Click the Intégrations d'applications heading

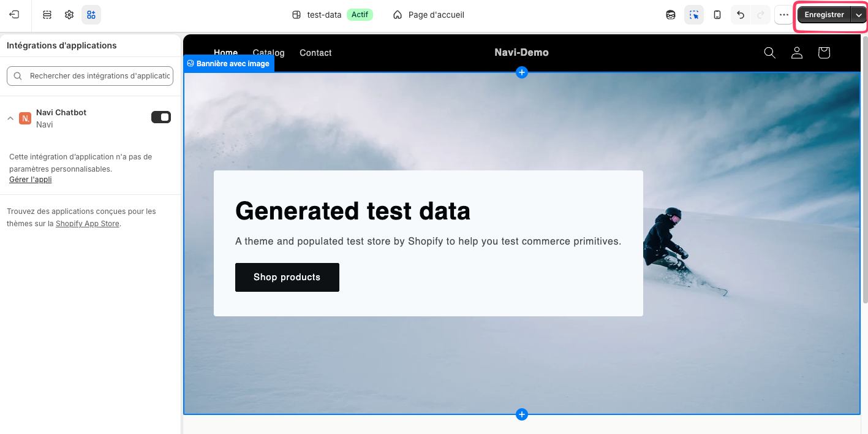[61, 45]
